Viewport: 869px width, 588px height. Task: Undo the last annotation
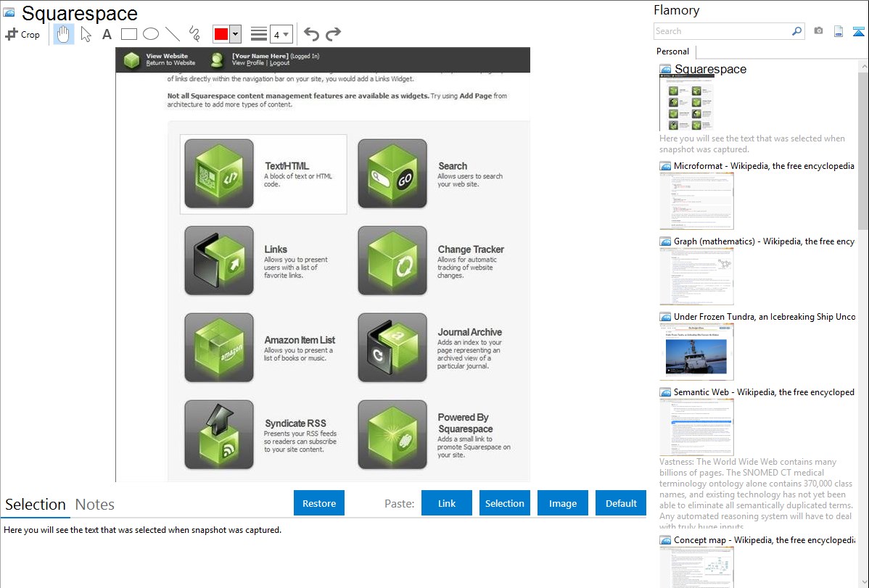point(311,34)
